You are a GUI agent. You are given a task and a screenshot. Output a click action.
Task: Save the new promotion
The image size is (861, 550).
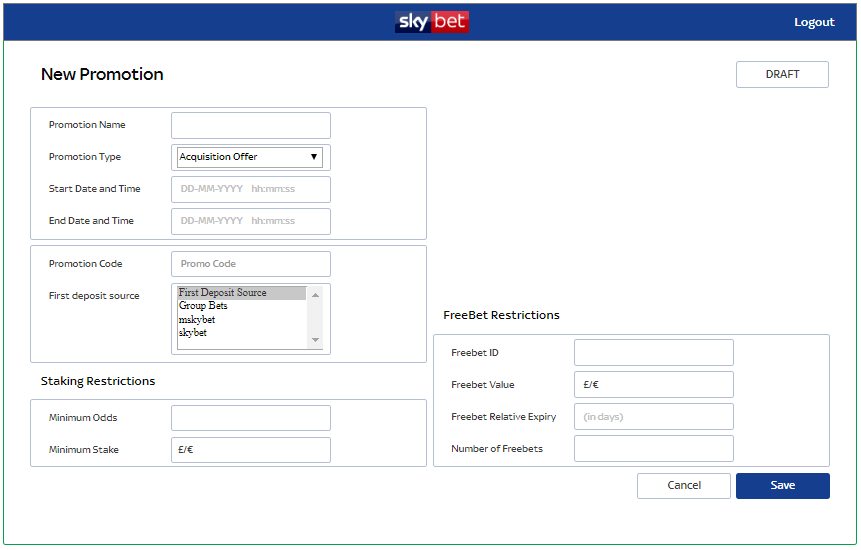(782, 486)
